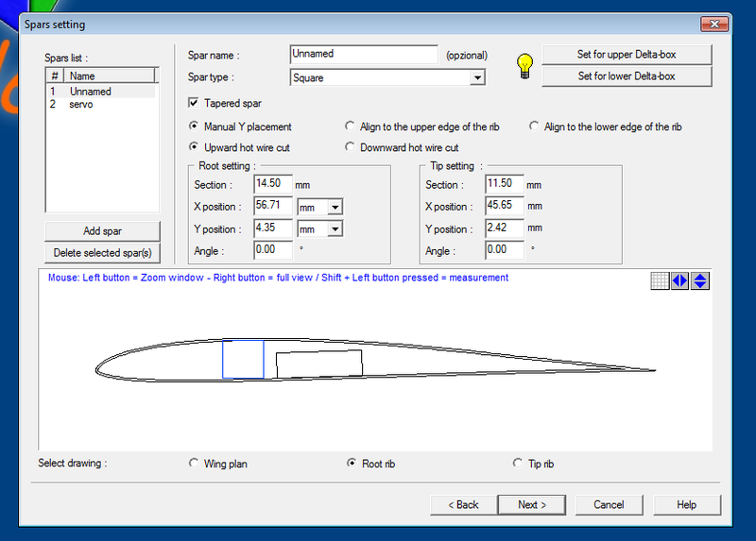Uncheck the Tapered spar checkbox
Screen dimensions: 756x541
click(195, 103)
